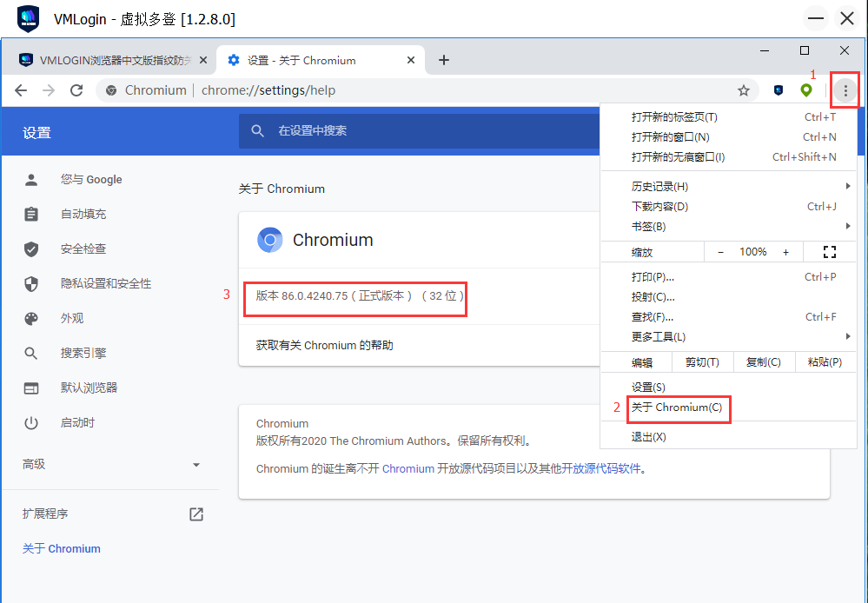Click the back navigation arrow
The image size is (868, 603).
tap(20, 89)
